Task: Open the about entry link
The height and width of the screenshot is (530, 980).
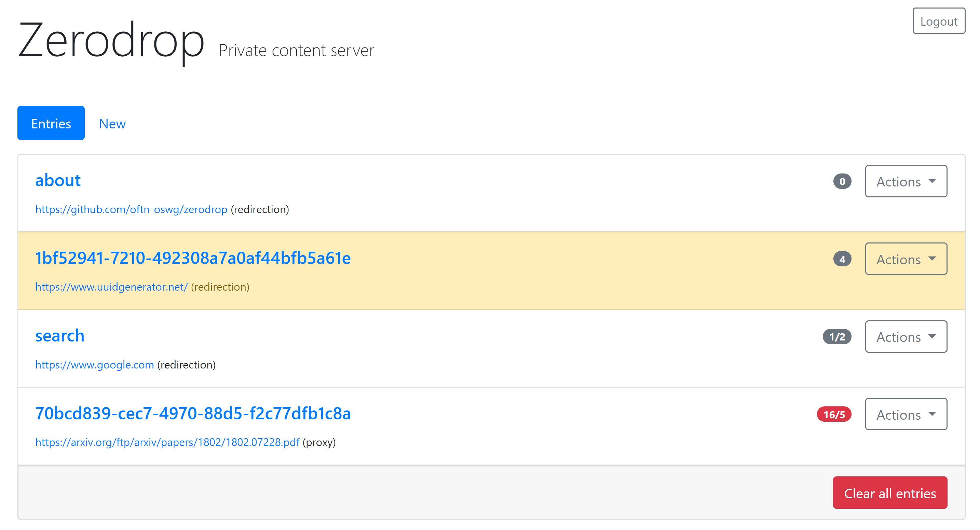Action: (58, 180)
